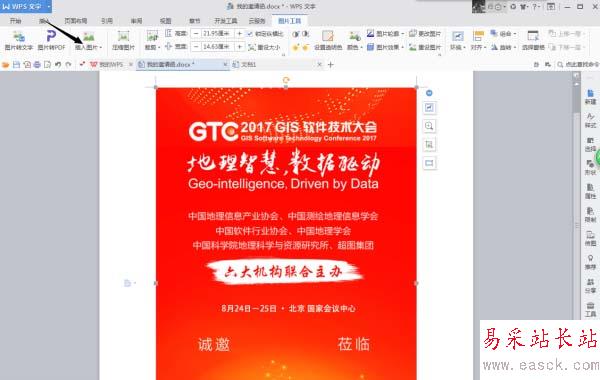Click the 重设图片 (reset picture) button
Screen dimensions: 600x380
click(x=425, y=47)
